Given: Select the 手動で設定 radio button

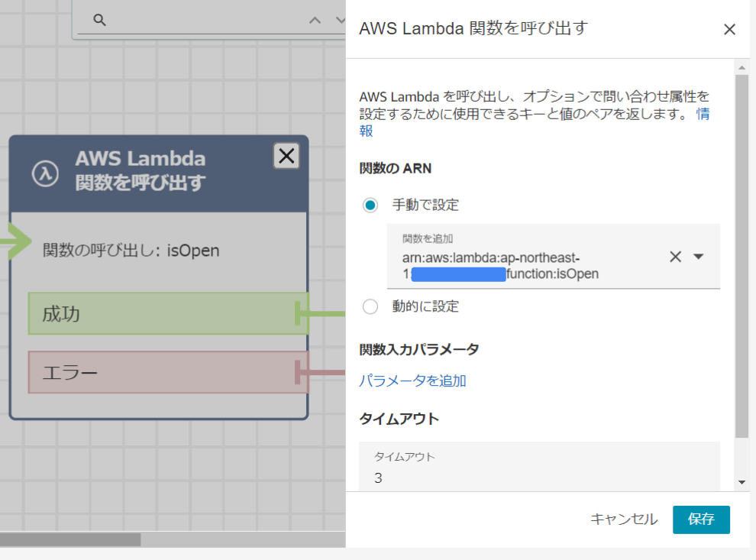Looking at the screenshot, I should click(370, 205).
